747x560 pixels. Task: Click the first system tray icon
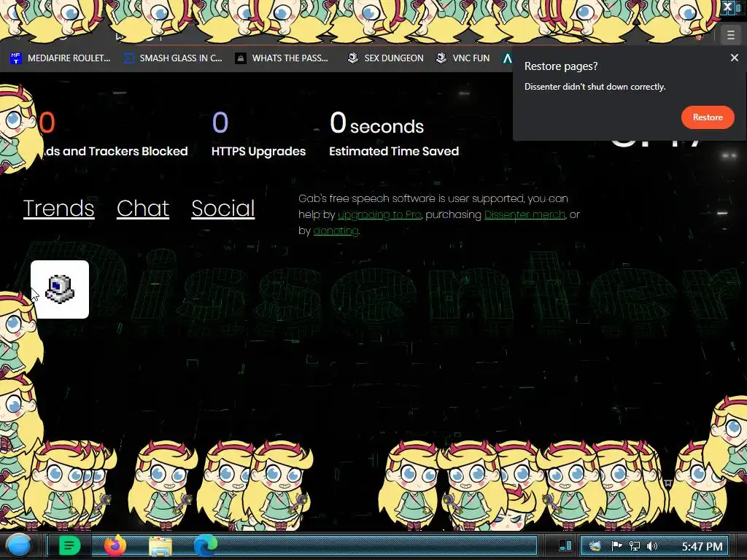(595, 546)
